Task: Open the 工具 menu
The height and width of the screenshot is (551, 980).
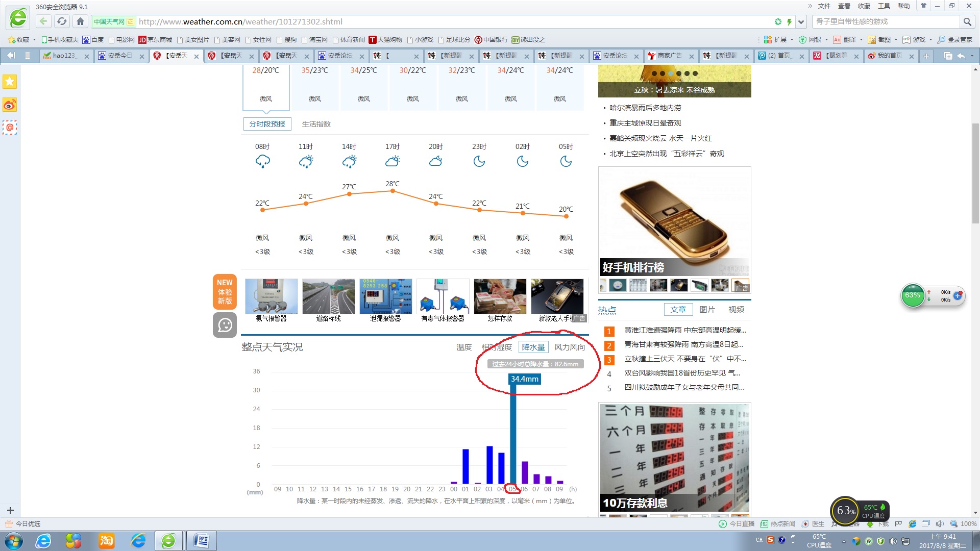Action: (x=884, y=6)
